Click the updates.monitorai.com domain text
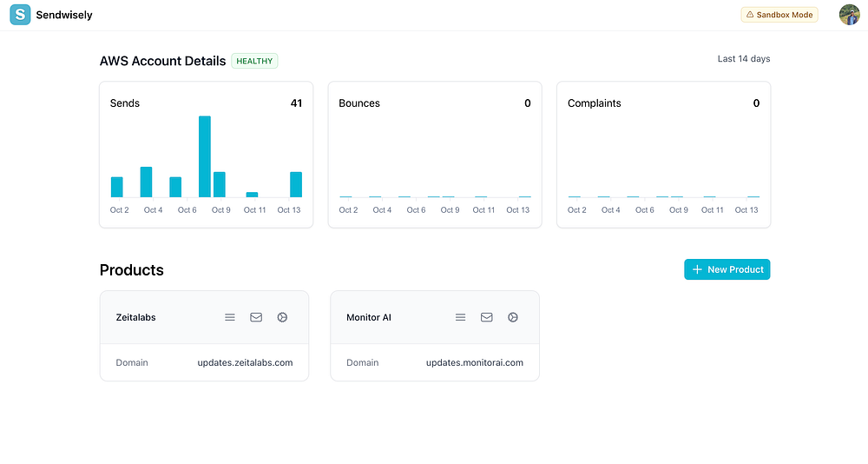This screenshot has height=464, width=868. pyautogui.click(x=475, y=362)
